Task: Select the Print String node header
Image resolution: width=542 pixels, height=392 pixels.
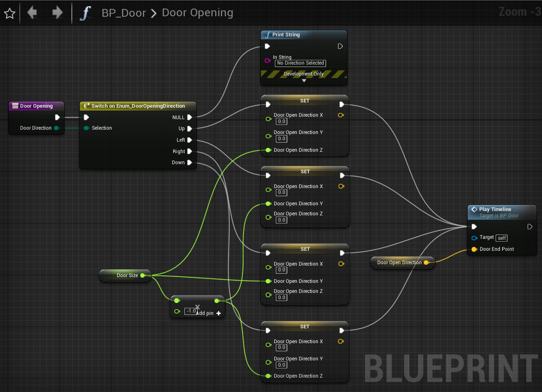Action: point(304,34)
